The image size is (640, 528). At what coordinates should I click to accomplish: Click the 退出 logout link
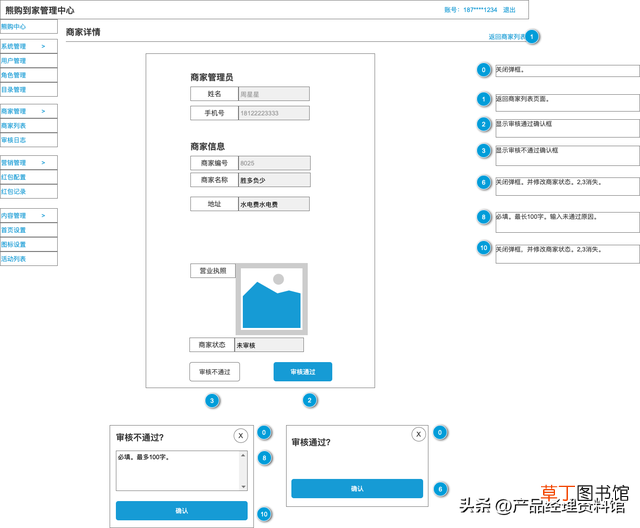click(x=509, y=10)
